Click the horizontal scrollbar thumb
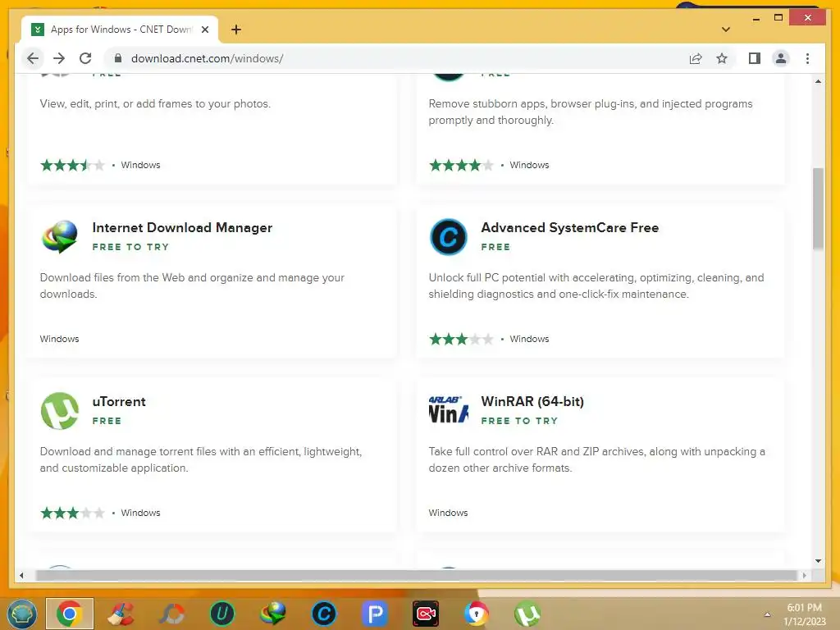The image size is (840, 630). click(416, 575)
